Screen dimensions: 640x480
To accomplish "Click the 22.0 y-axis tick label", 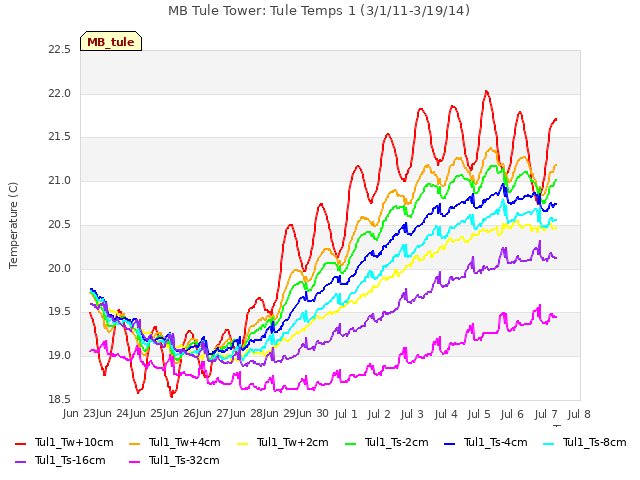I will [60, 93].
